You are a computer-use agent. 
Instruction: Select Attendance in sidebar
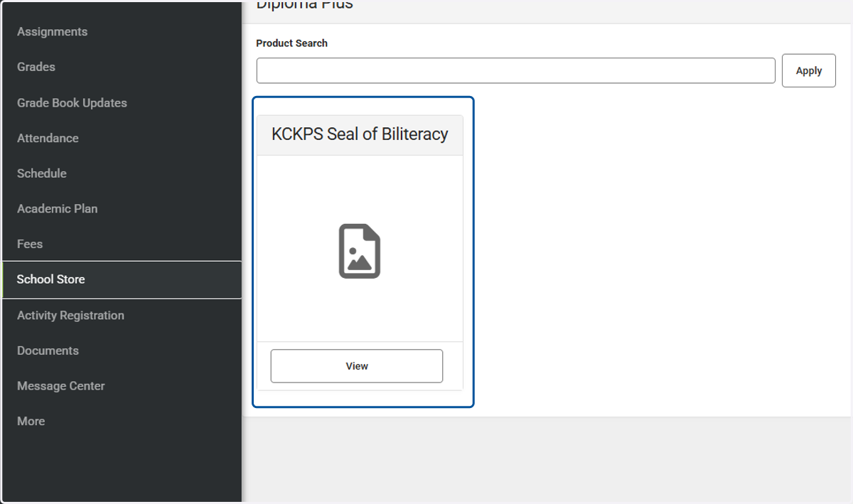tap(48, 139)
